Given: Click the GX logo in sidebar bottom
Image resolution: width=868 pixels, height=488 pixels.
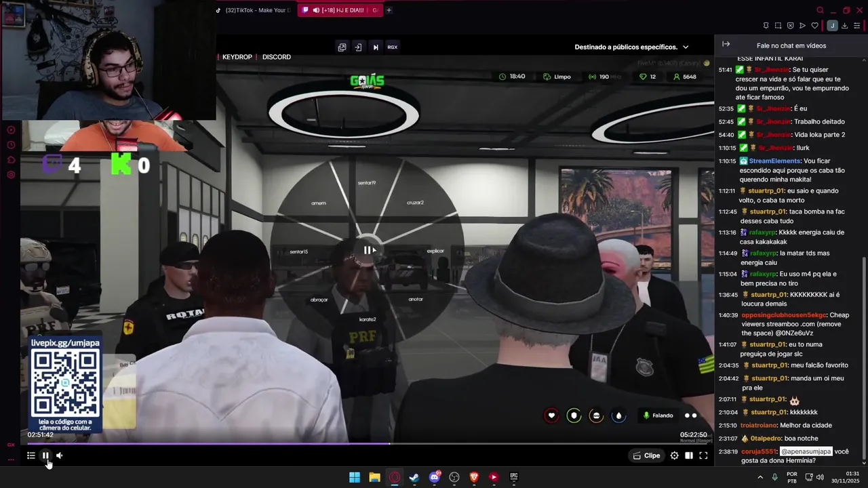Looking at the screenshot, I should (x=11, y=445).
